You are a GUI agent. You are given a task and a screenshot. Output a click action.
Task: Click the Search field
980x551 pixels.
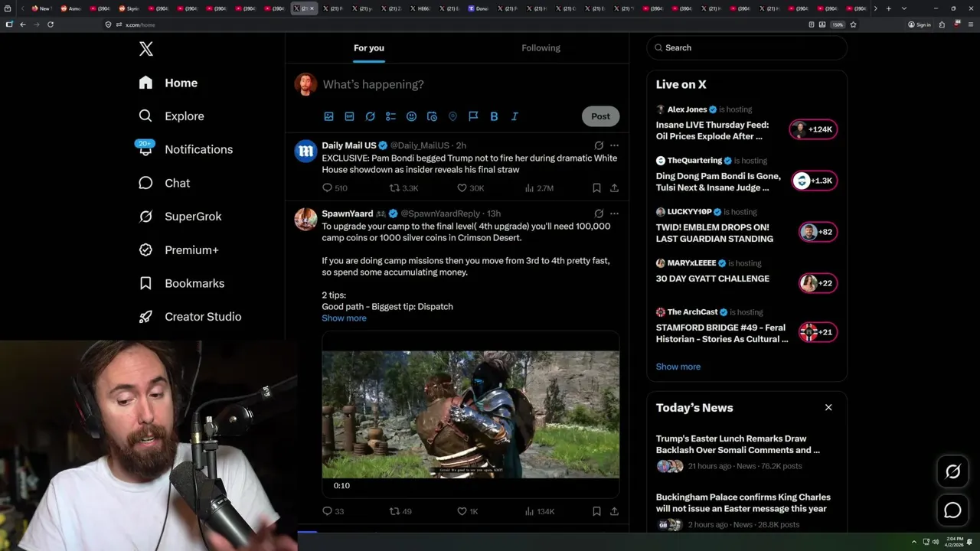(746, 47)
